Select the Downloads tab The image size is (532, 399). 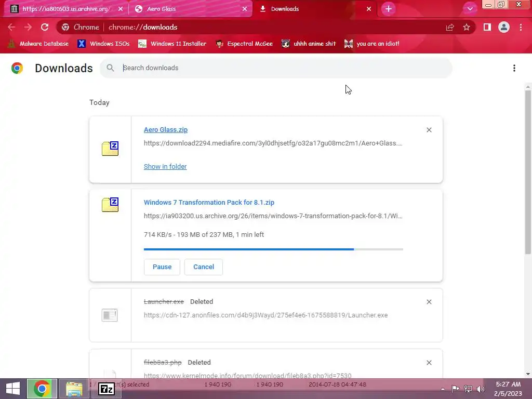pos(312,9)
